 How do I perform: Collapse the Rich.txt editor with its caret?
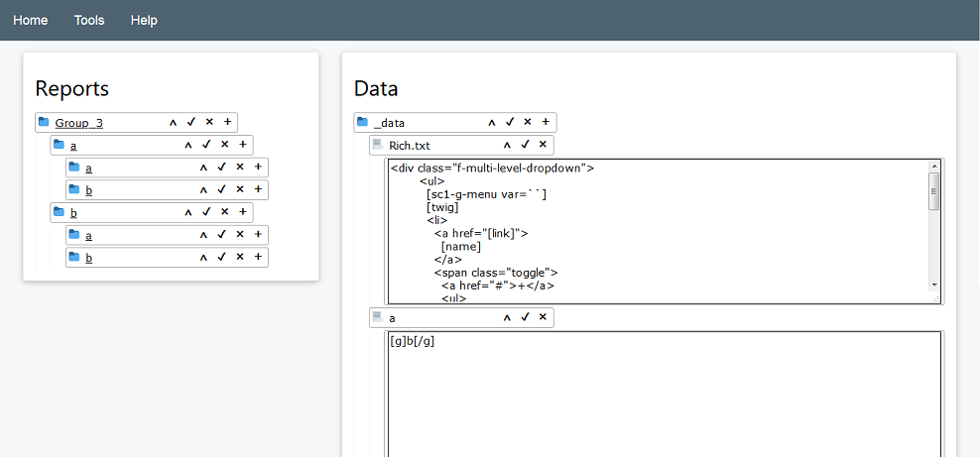point(507,145)
